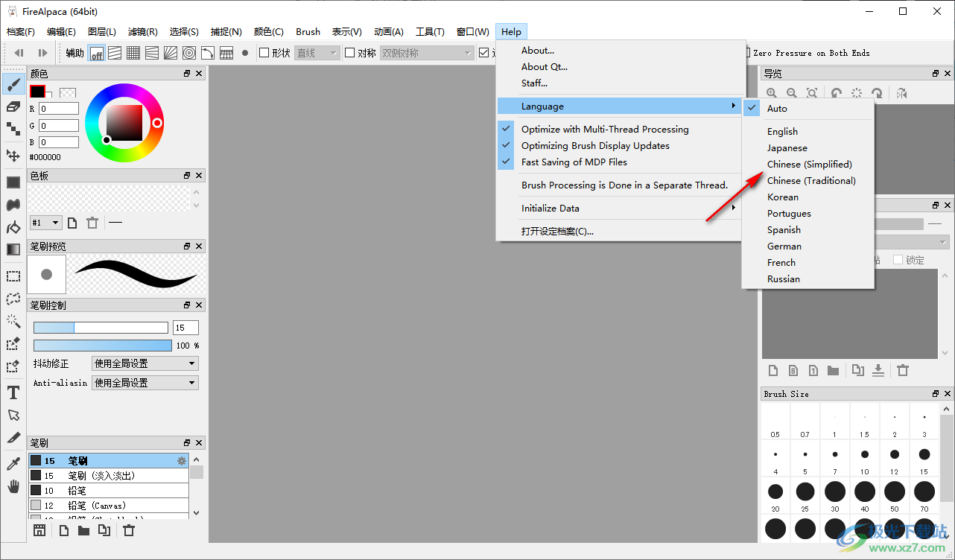Click the R value input field
Image resolution: width=955 pixels, height=560 pixels.
click(59, 109)
